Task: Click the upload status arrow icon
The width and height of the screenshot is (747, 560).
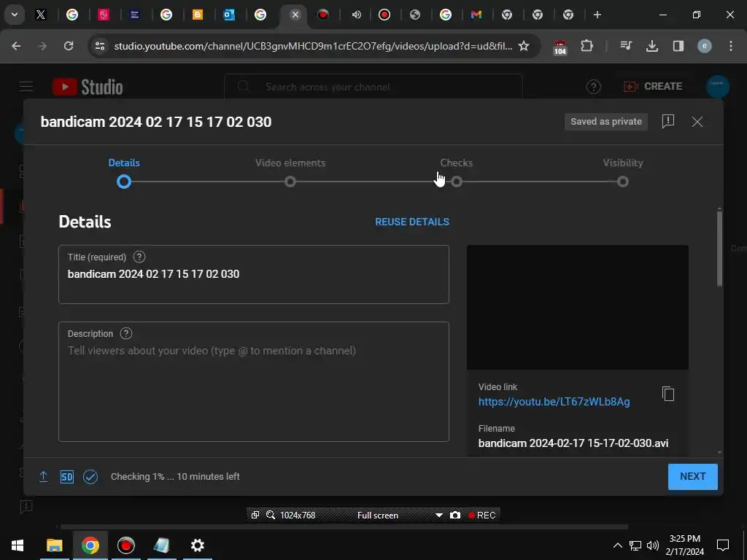Action: point(43,476)
